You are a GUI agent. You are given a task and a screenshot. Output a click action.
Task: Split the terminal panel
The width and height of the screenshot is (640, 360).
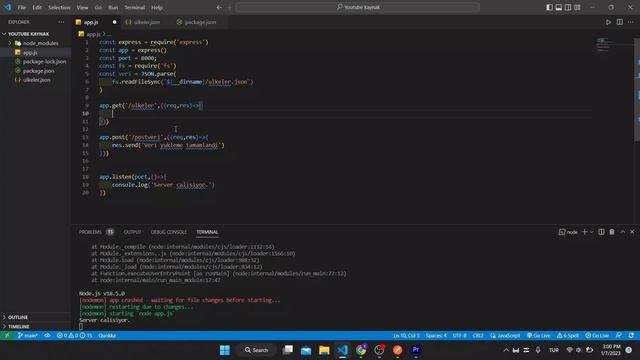pos(601,232)
